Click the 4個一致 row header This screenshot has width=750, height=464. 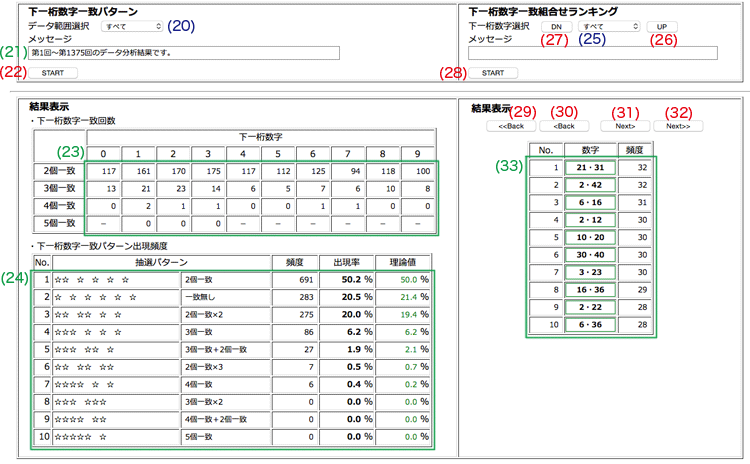pyautogui.click(x=59, y=206)
